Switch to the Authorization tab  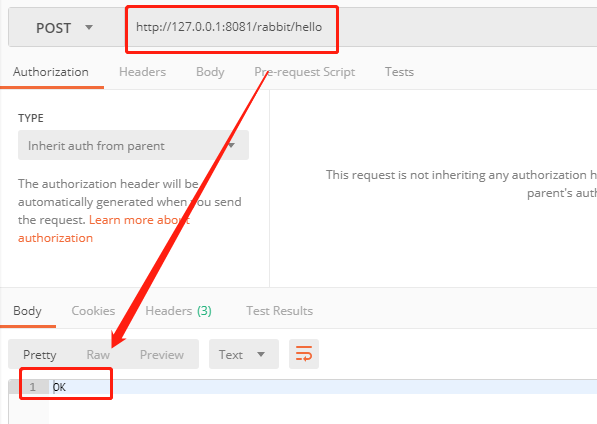[51, 72]
